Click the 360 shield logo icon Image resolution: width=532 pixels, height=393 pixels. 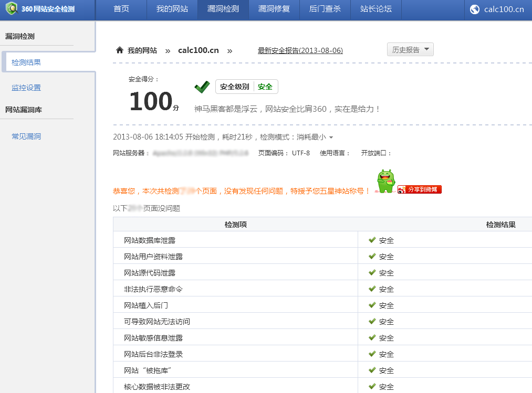point(12,8)
